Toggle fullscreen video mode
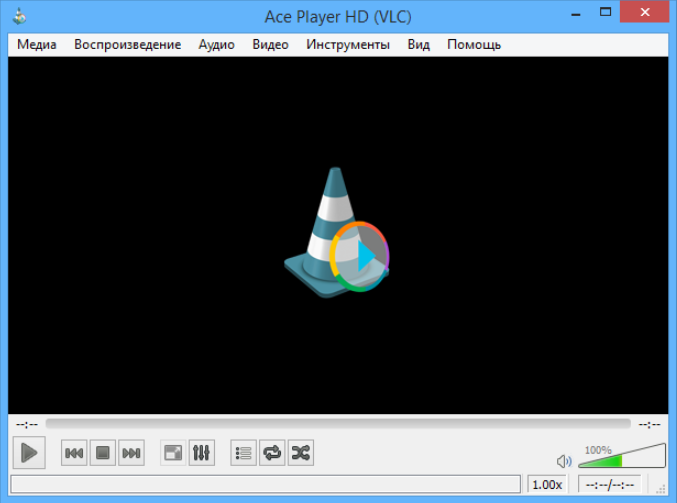677x503 pixels. tap(173, 453)
